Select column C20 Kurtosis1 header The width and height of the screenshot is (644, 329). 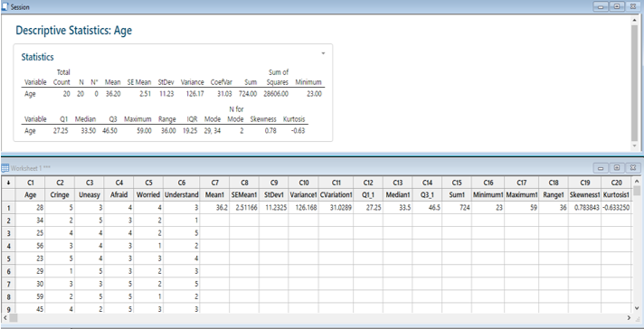tap(616, 189)
